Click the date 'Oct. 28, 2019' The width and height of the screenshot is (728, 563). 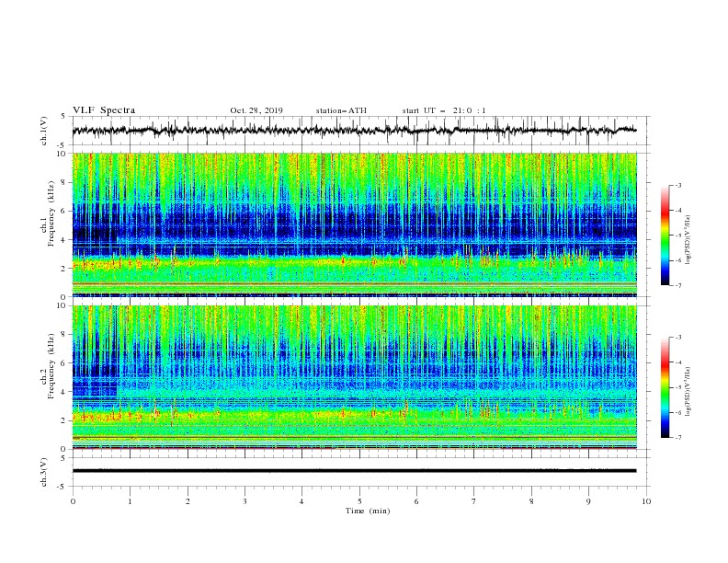coord(256,110)
